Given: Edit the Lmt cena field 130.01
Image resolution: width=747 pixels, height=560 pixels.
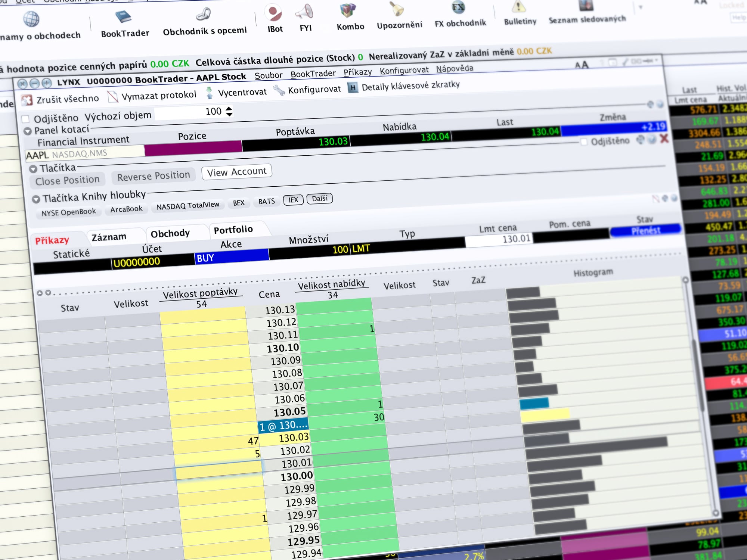Looking at the screenshot, I should coord(499,239).
